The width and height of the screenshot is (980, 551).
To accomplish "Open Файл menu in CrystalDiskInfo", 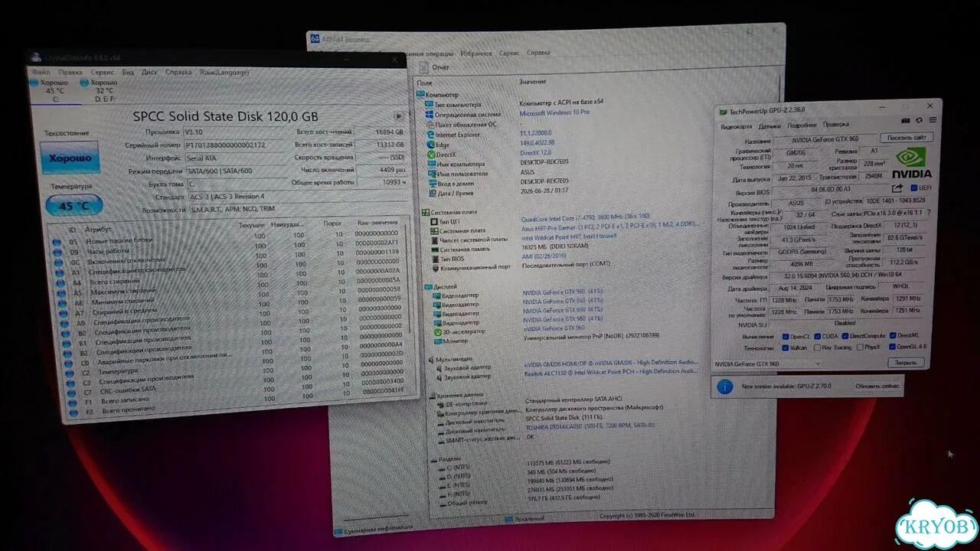I will click(x=41, y=73).
